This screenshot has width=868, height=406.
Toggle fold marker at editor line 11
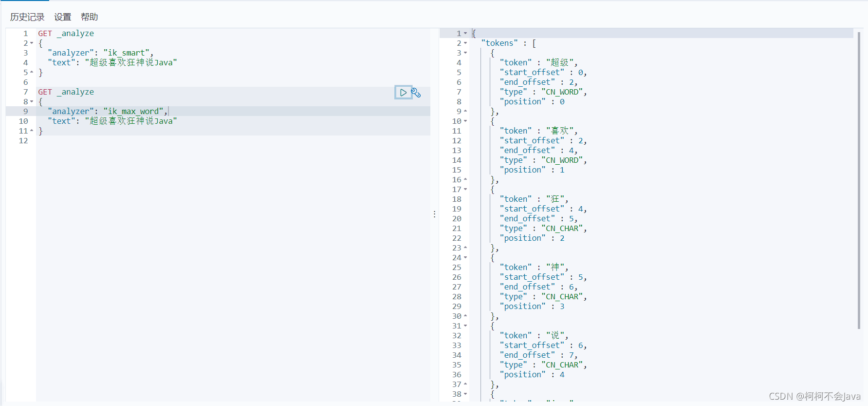point(32,131)
